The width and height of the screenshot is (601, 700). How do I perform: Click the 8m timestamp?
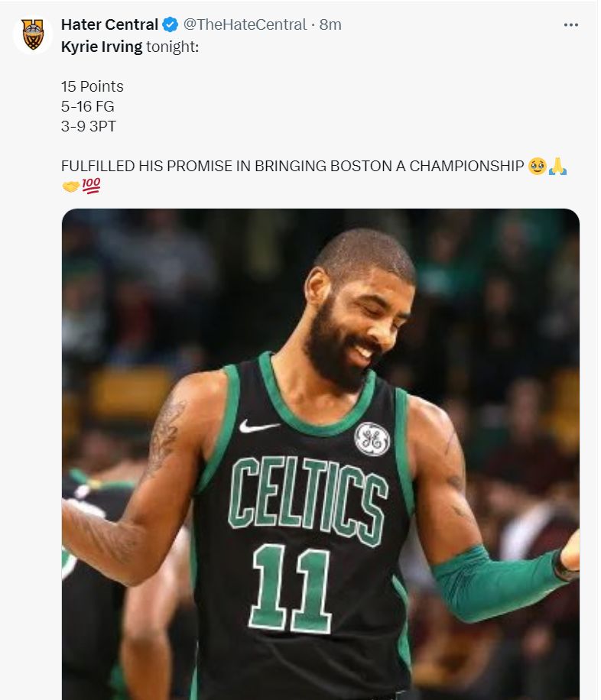point(330,24)
